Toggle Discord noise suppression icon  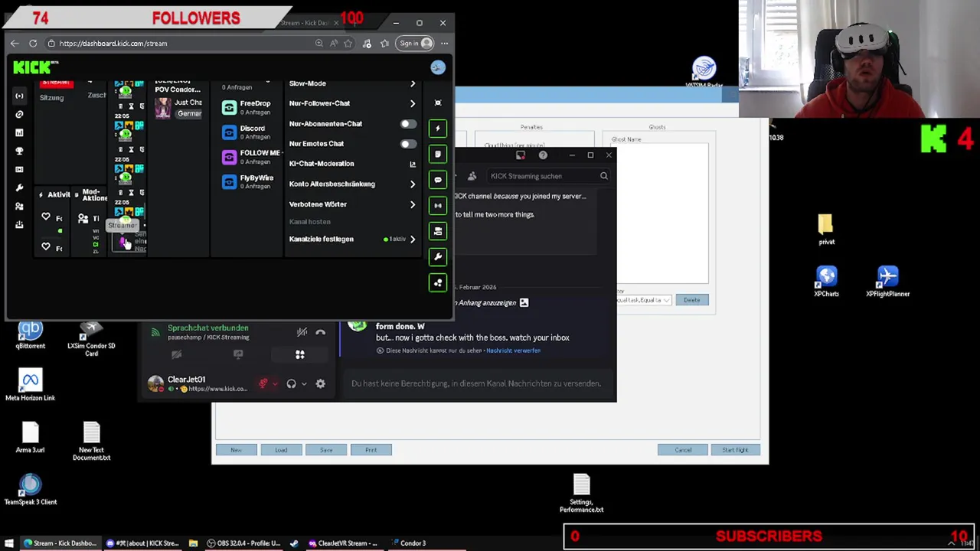coord(302,332)
